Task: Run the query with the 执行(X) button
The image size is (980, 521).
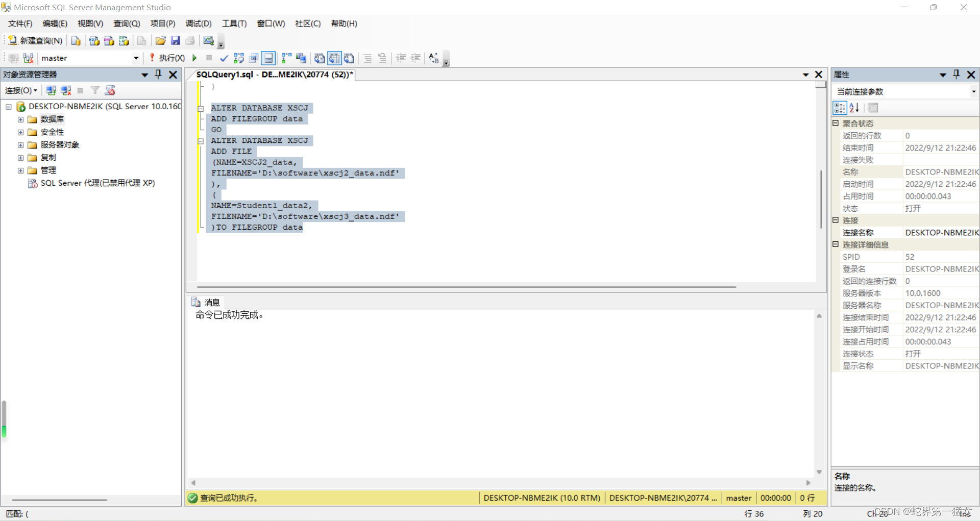Action: coord(171,58)
